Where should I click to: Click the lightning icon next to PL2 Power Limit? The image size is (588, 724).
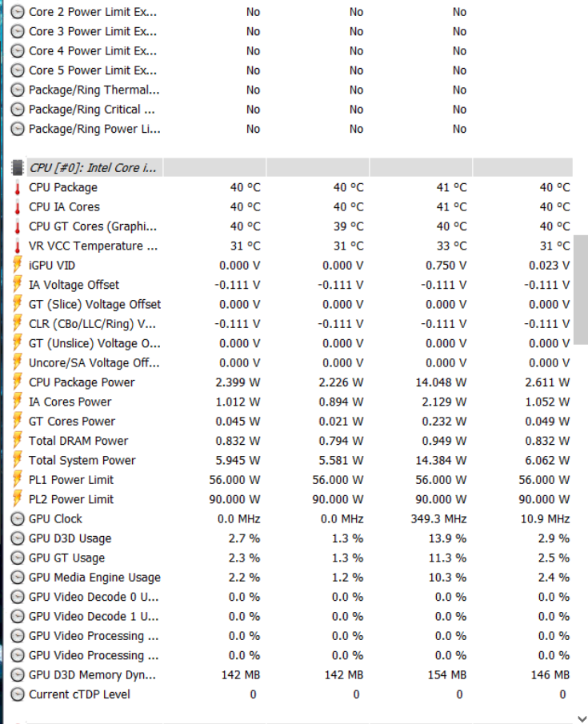[x=18, y=499]
